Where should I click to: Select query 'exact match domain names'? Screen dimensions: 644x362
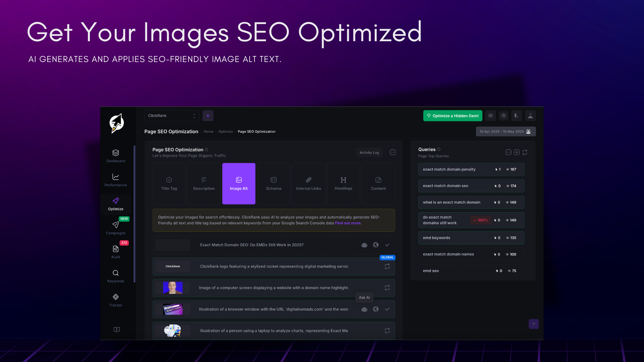tap(471, 254)
